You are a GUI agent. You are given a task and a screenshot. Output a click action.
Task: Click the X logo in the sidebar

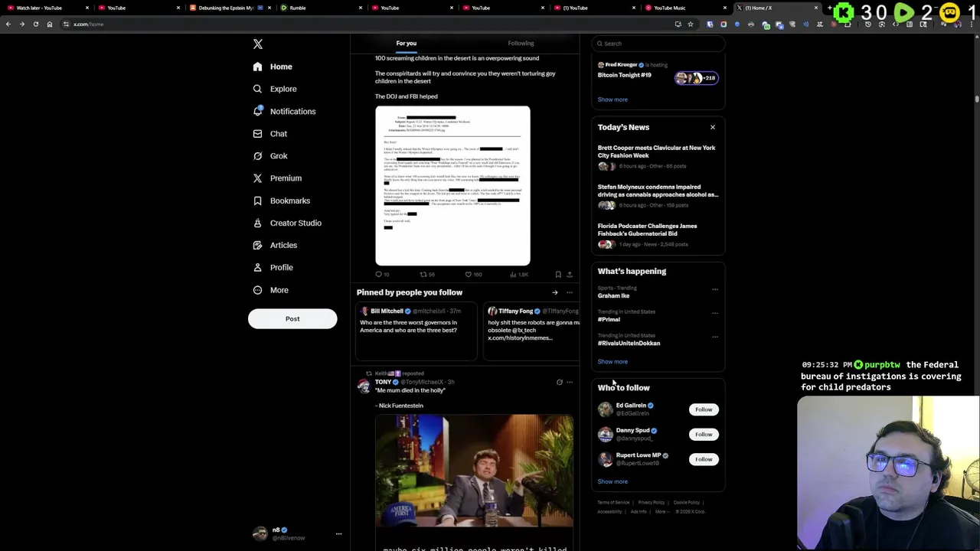pyautogui.click(x=258, y=44)
